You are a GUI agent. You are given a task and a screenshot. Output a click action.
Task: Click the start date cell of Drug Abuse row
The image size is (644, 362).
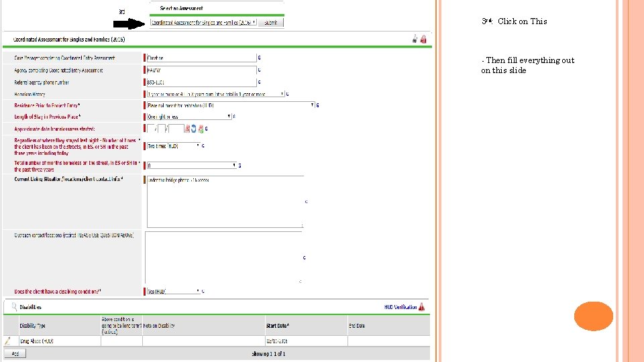(x=306, y=341)
